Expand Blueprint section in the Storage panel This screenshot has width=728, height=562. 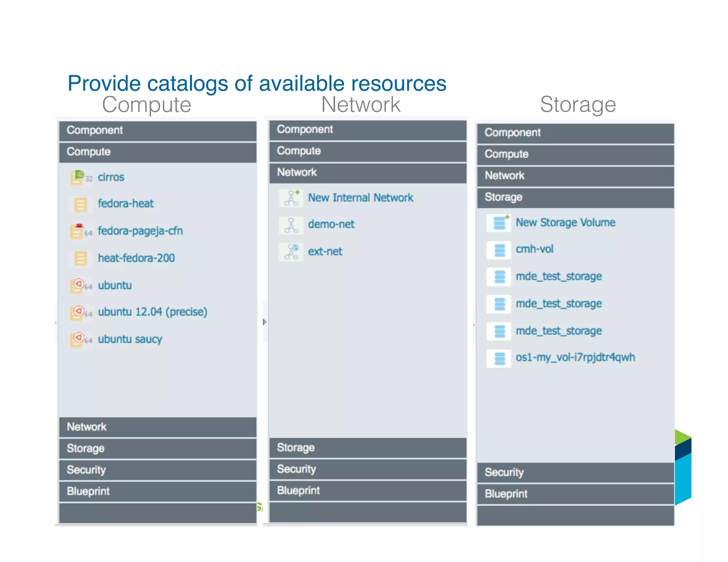(x=576, y=494)
